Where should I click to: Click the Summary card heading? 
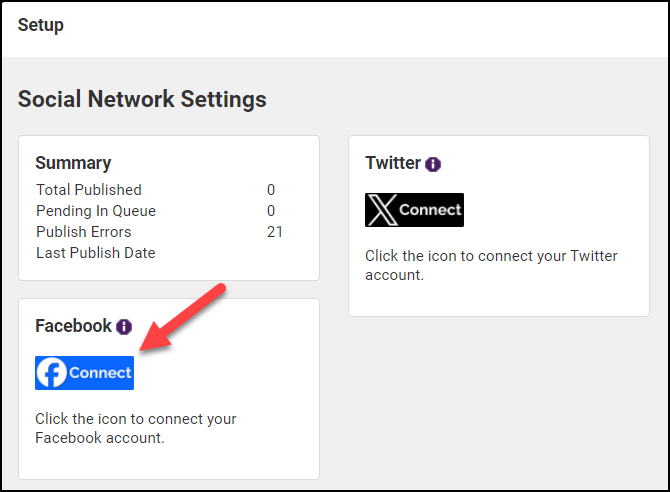[x=73, y=163]
